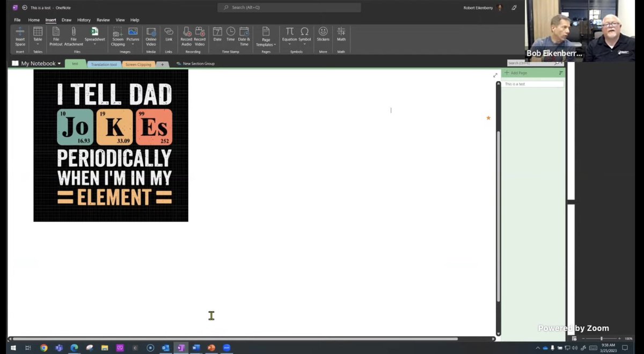The width and height of the screenshot is (644, 354).
Task: Insert a File Printout
Action: coord(56,36)
